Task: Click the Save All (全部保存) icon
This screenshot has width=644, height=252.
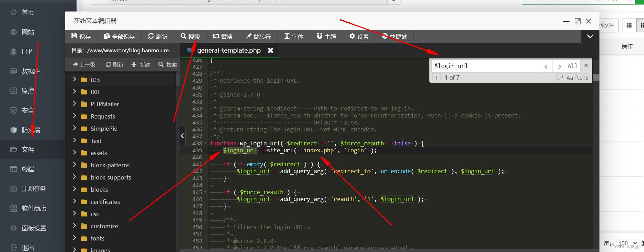Action: coord(119,36)
